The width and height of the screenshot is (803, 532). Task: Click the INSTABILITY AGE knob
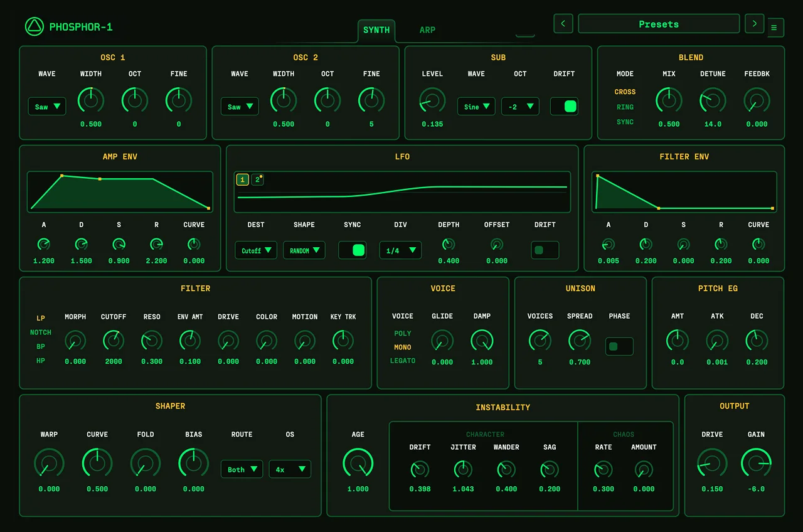[358, 463]
